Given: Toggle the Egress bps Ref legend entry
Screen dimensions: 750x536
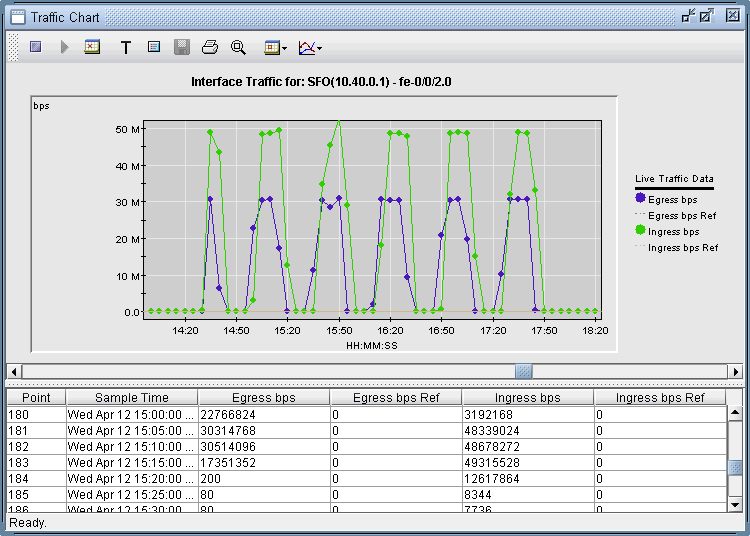Looking at the screenshot, I should (682, 216).
